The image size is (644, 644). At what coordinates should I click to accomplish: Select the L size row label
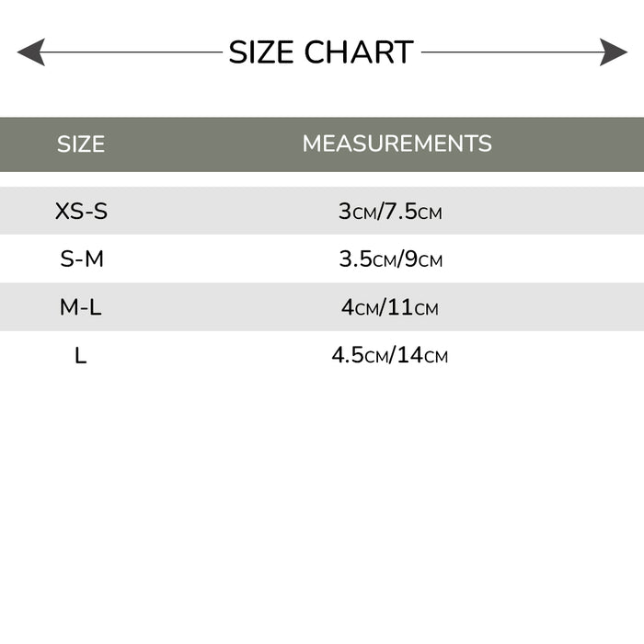pos(81,355)
